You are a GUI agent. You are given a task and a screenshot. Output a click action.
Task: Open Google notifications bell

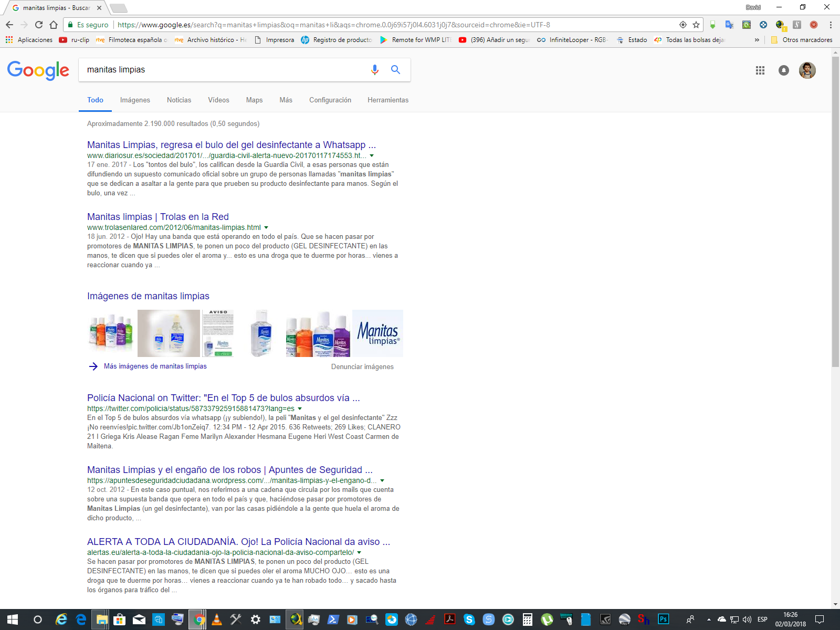click(783, 70)
